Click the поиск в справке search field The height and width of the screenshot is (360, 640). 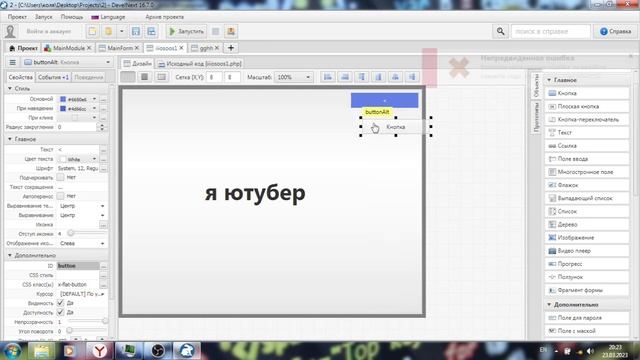[x=550, y=31]
